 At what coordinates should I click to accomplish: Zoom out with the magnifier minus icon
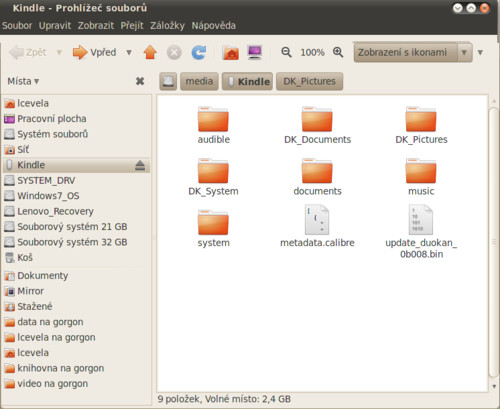tap(286, 52)
